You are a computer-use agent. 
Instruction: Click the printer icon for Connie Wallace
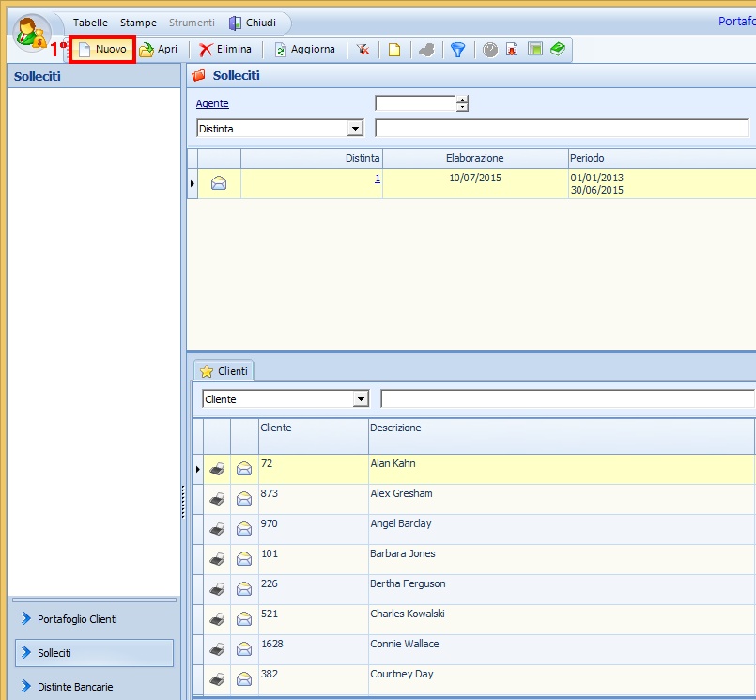coord(217,649)
